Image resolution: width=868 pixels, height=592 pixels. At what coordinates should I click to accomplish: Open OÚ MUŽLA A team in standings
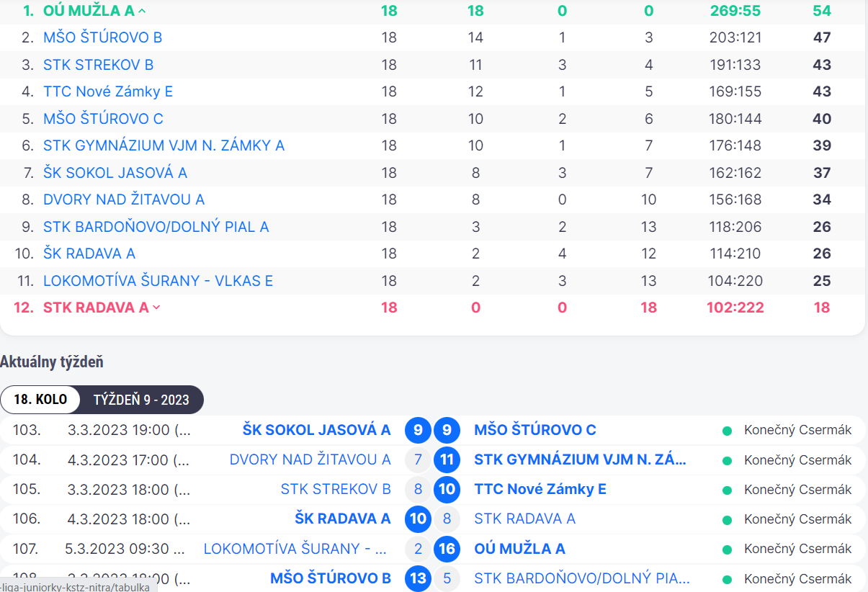[x=89, y=11]
